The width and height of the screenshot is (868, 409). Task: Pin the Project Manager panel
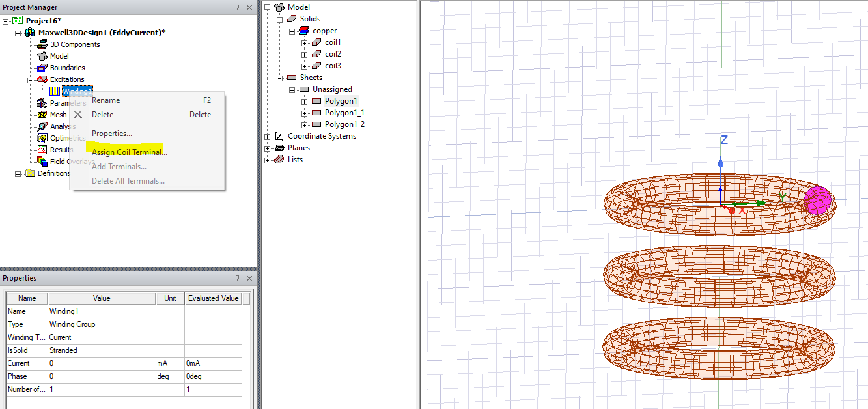pos(238,7)
